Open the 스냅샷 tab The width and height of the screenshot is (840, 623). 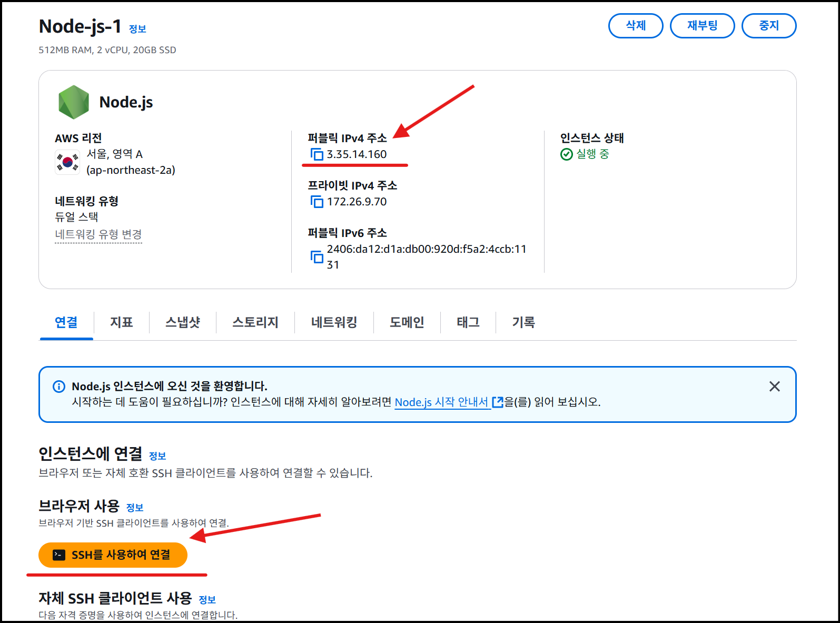[x=183, y=322]
